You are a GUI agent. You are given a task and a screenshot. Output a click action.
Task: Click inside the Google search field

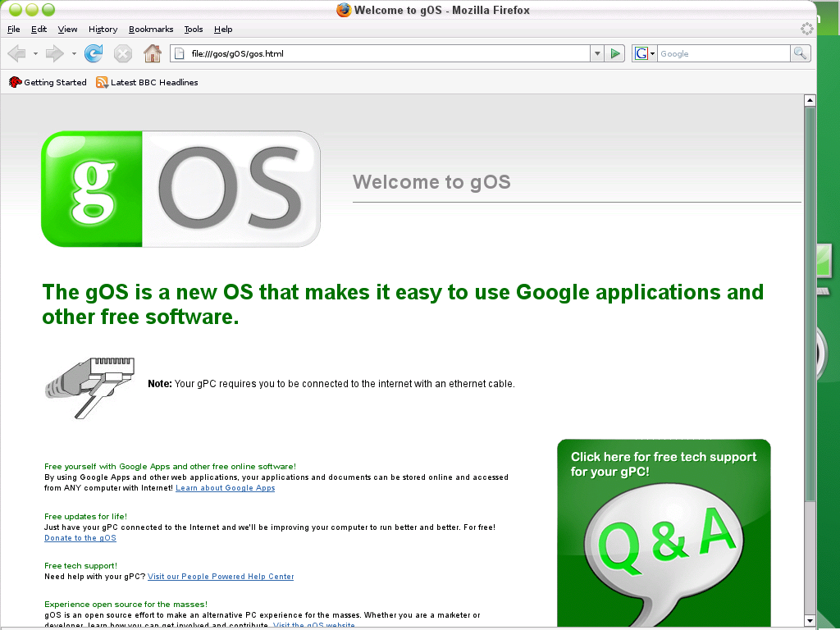pos(722,54)
